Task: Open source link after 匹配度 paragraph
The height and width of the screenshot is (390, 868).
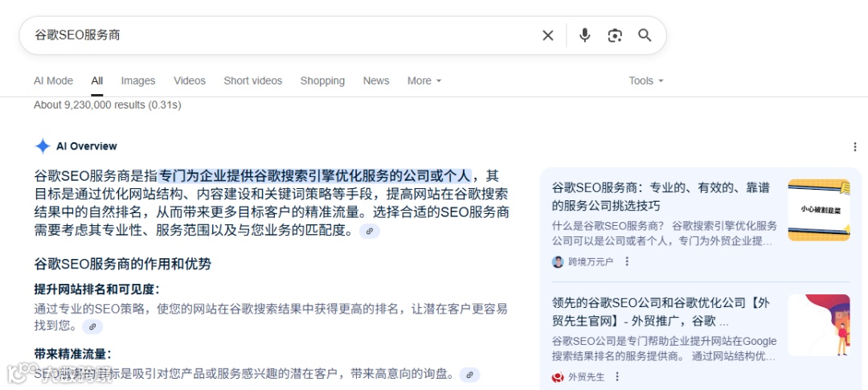Action: pyautogui.click(x=369, y=231)
